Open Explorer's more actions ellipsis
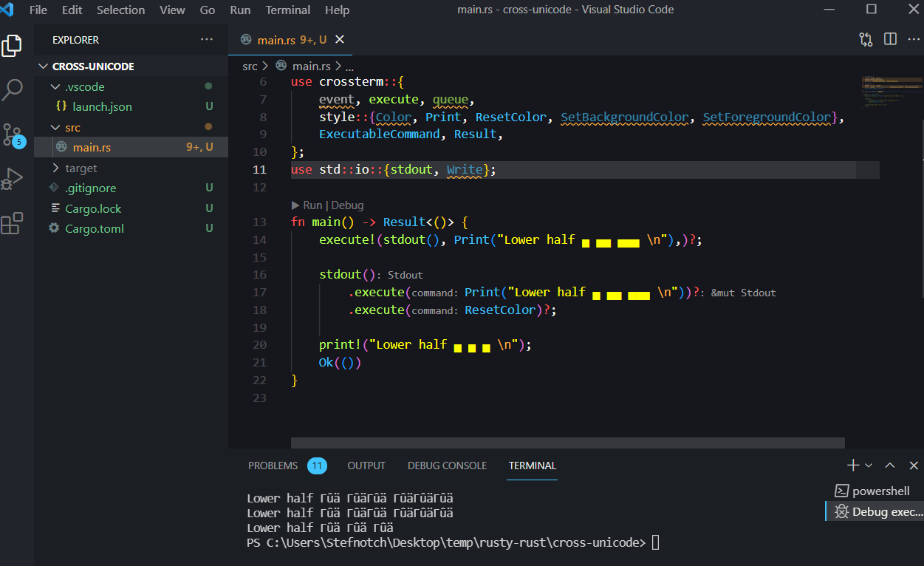924x566 pixels. 206,40
